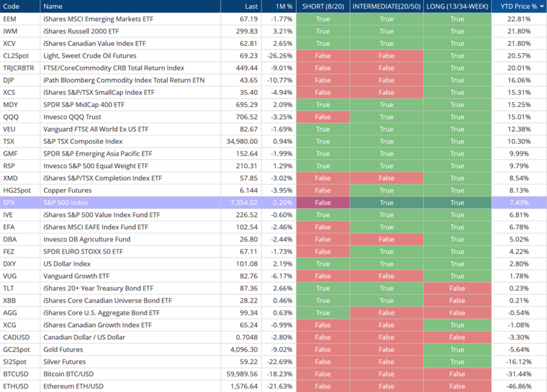Select the ETHUSD ticker code
The width and height of the screenshot is (547, 392).
click(x=15, y=386)
